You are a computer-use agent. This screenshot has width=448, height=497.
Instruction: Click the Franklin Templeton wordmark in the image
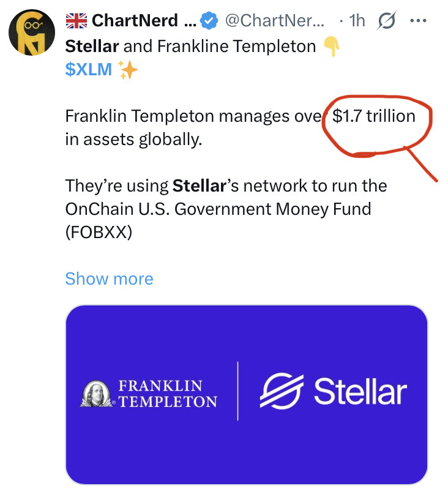pos(167,394)
